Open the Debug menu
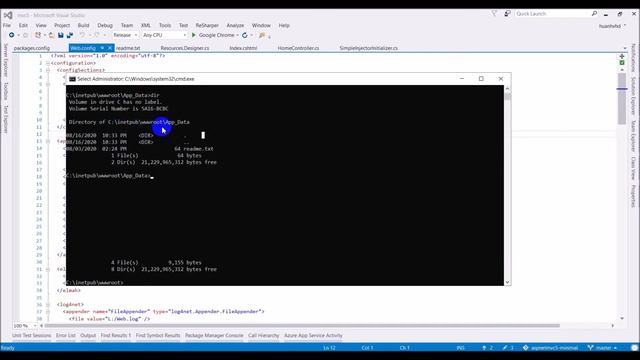The height and width of the screenshot is (360, 640). tap(105, 25)
